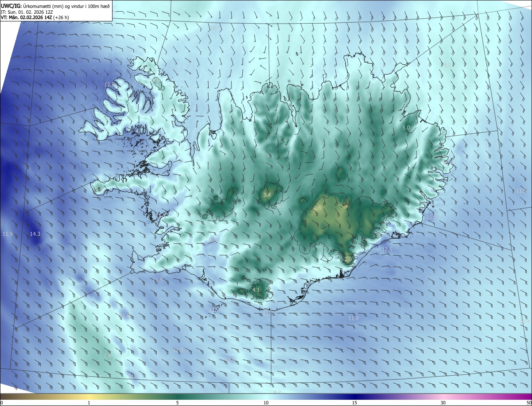Select the 14.3 value label
The width and height of the screenshot is (532, 406).
pyautogui.click(x=35, y=234)
